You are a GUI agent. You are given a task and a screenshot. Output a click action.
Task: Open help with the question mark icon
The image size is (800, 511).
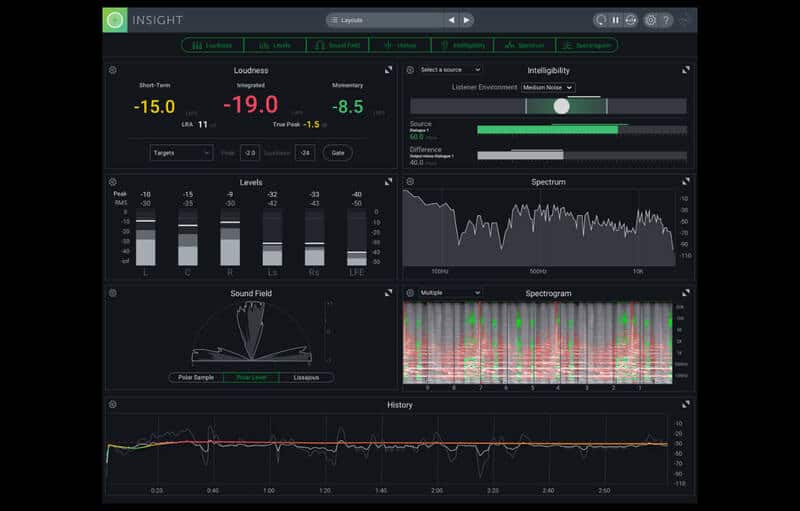tap(666, 20)
